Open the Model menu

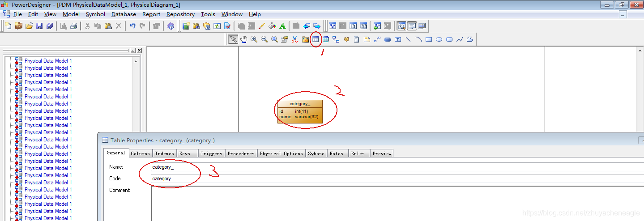(71, 14)
